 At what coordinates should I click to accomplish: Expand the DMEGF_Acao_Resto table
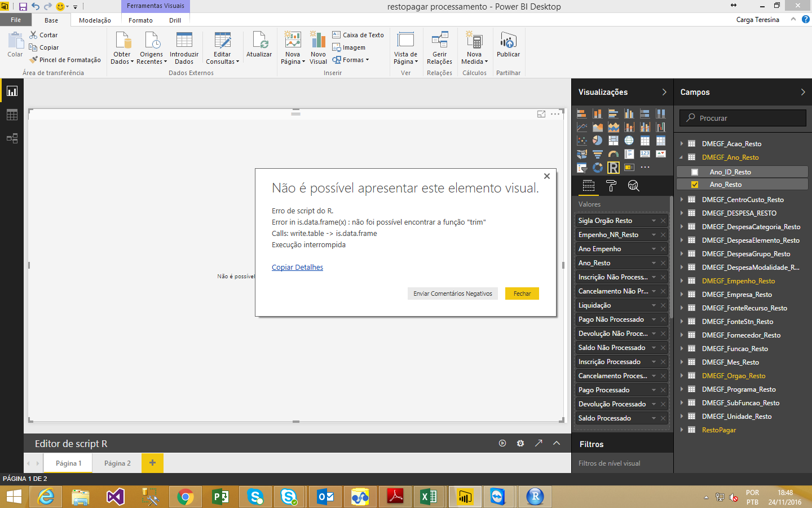pyautogui.click(x=681, y=143)
